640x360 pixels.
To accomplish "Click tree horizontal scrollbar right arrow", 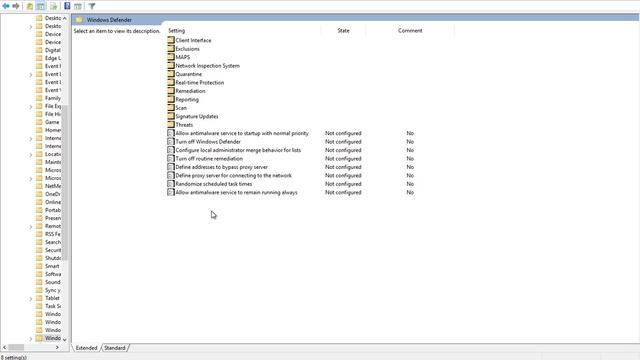I will (57, 347).
